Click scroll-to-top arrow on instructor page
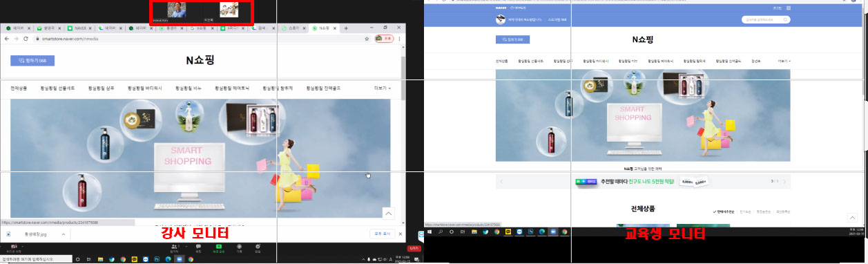The height and width of the screenshot is (264, 868). [x=388, y=214]
